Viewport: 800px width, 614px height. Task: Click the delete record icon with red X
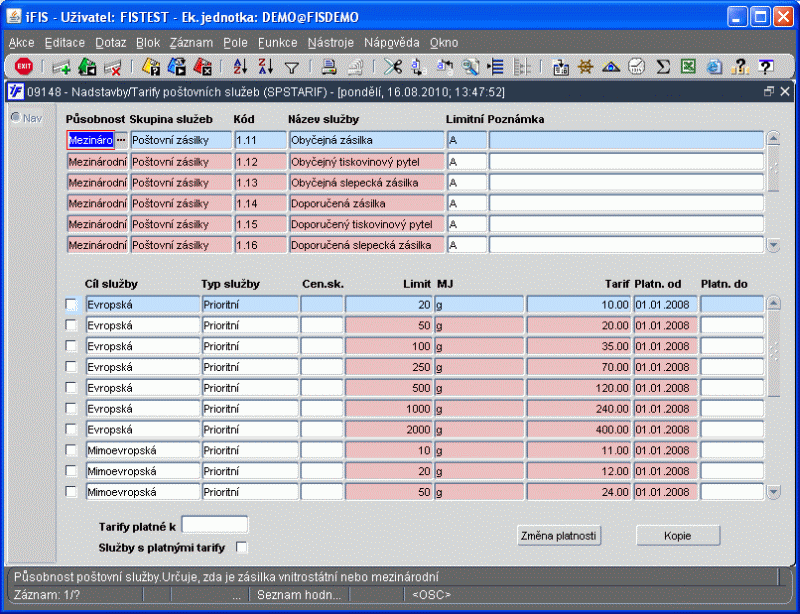(112, 67)
